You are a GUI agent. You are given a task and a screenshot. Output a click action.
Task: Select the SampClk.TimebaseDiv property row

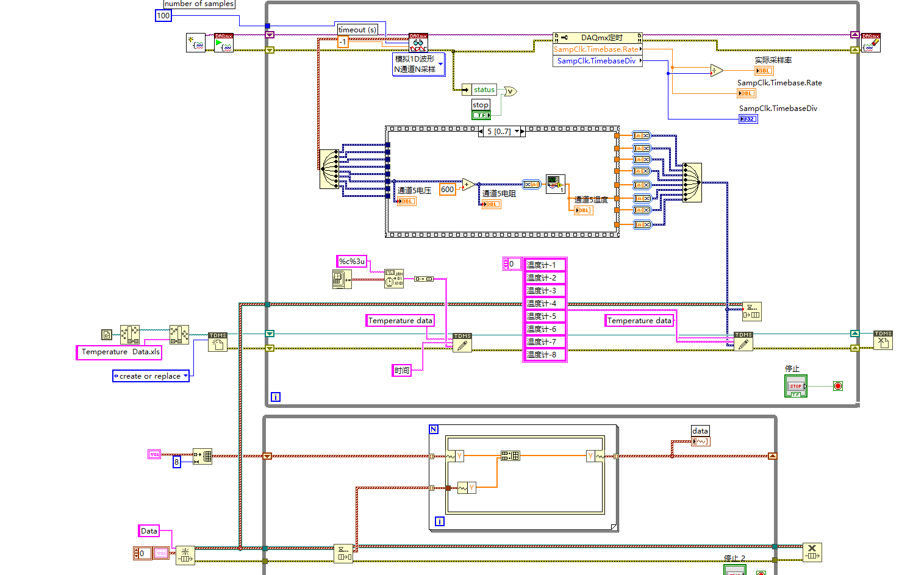(x=597, y=61)
